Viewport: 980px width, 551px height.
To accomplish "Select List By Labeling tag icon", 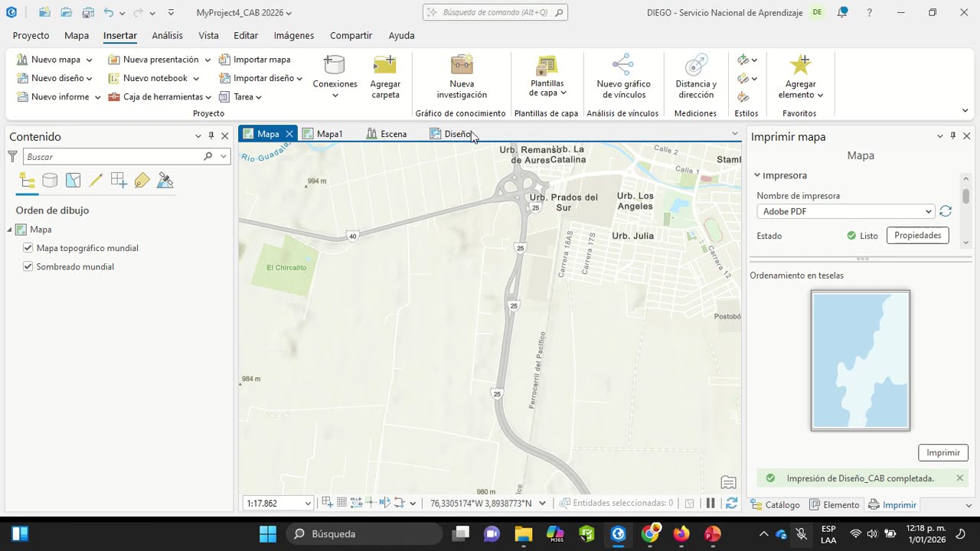I will [142, 181].
